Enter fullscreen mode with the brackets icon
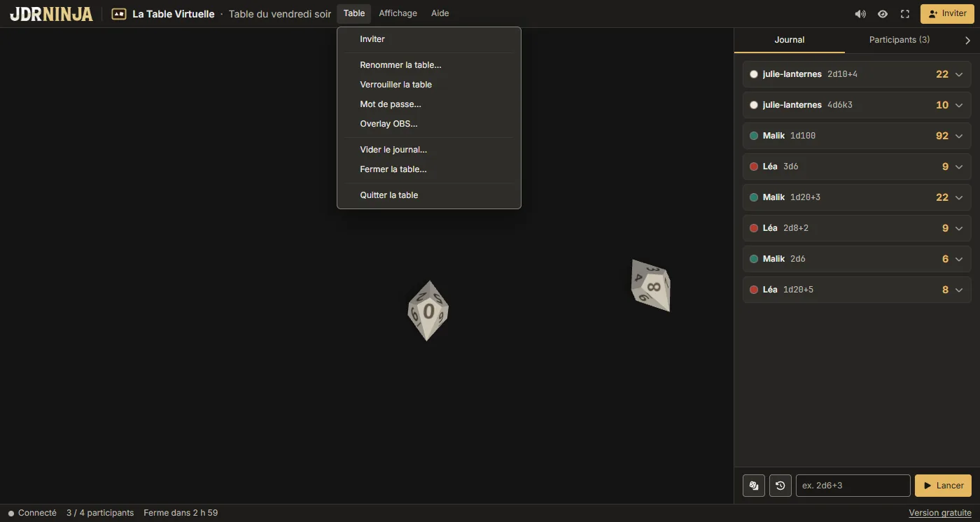The height and width of the screenshot is (522, 980). tap(905, 14)
